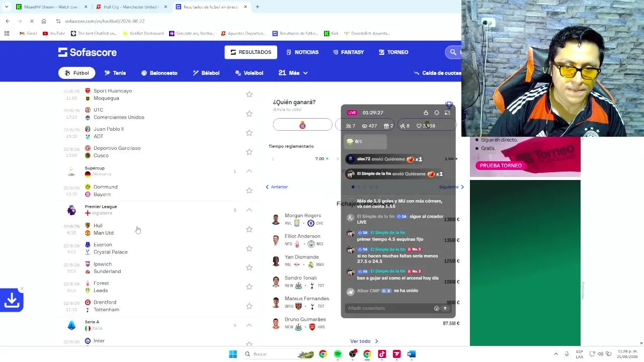Collapse the Serie A Italia section
This screenshot has height=362, width=644.
click(x=249, y=325)
